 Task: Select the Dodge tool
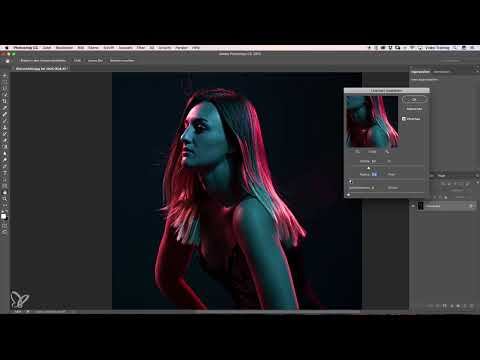pyautogui.click(x=5, y=160)
